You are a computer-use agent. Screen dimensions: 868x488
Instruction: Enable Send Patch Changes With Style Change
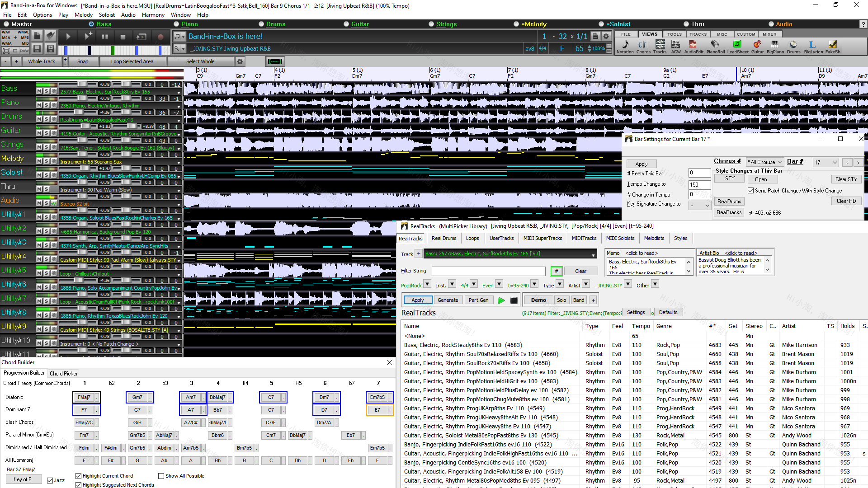point(750,190)
